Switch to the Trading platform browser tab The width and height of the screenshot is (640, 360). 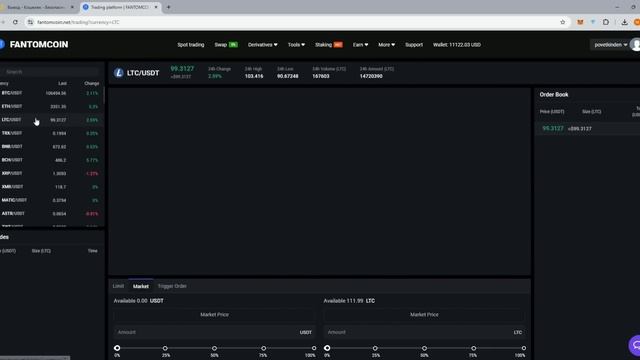tap(120, 7)
